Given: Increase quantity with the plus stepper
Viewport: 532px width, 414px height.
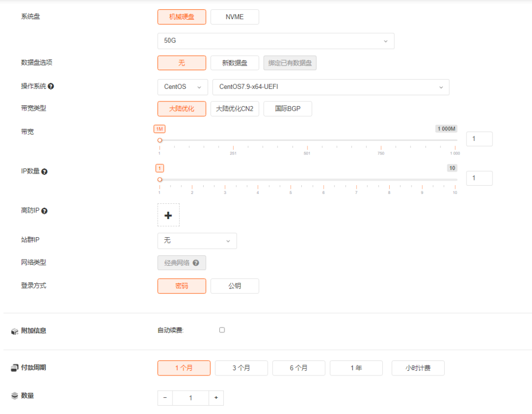Looking at the screenshot, I should click(216, 398).
